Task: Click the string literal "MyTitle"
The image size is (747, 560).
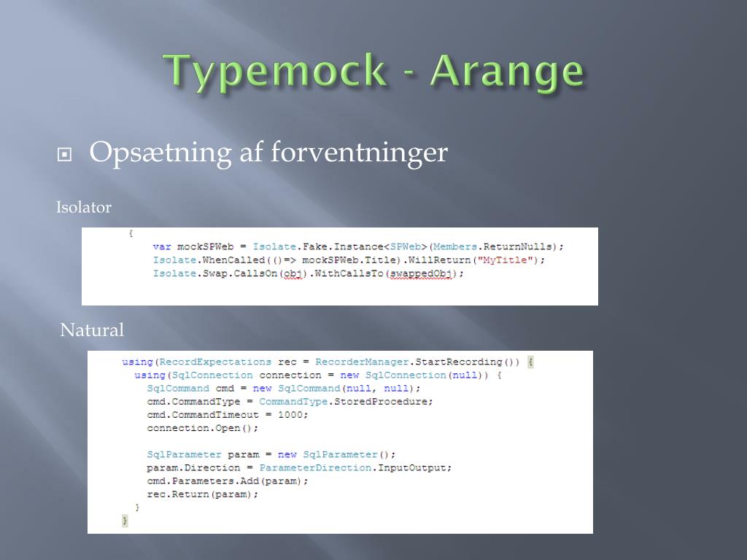Action: (x=505, y=260)
